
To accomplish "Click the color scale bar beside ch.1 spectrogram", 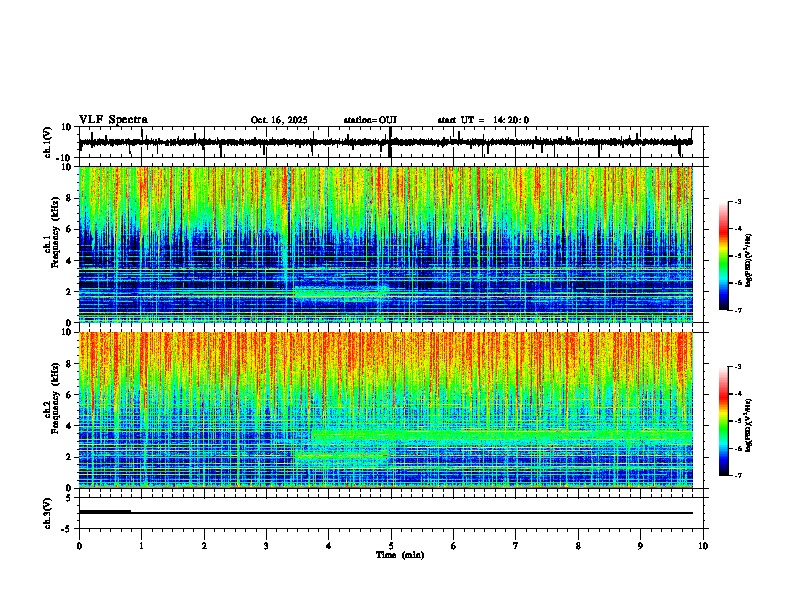I will (x=723, y=256).
